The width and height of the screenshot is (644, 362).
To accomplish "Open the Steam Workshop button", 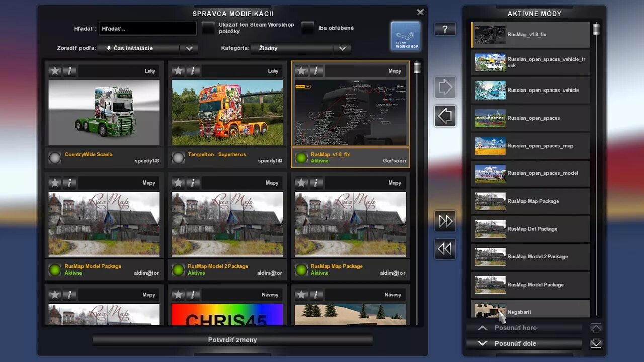I will point(406,36).
